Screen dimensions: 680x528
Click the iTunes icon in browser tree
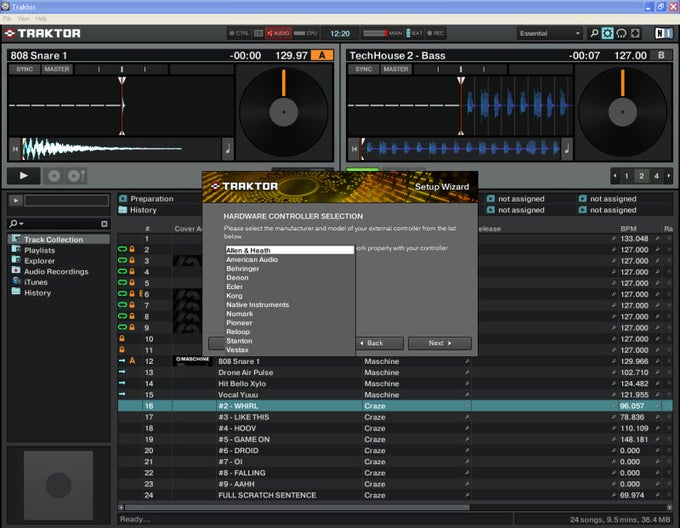coord(16,281)
